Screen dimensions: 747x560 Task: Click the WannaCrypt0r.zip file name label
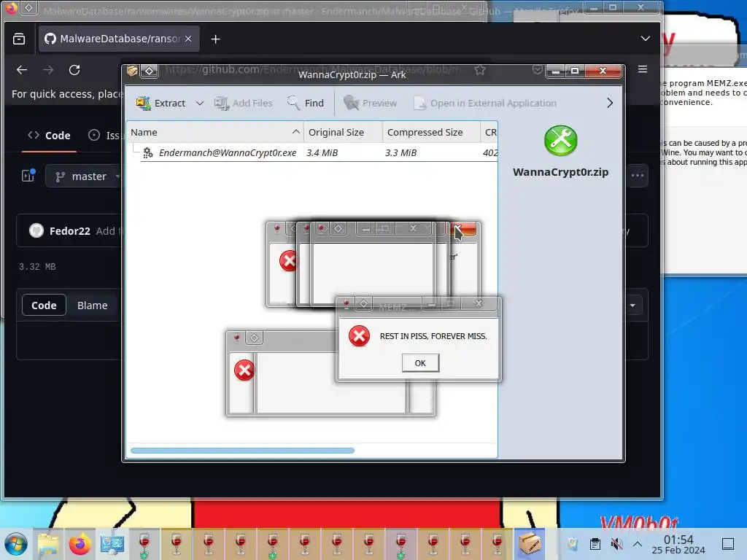pyautogui.click(x=560, y=172)
